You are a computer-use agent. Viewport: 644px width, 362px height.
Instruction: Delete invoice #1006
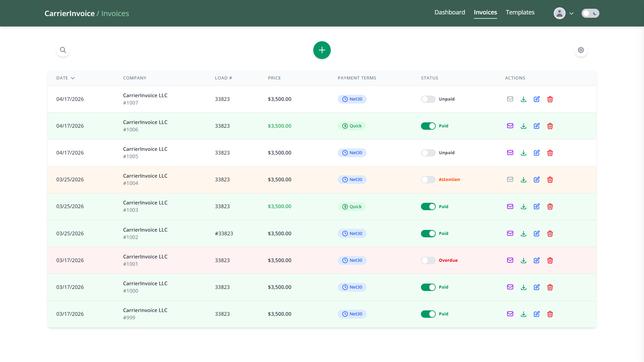550,126
